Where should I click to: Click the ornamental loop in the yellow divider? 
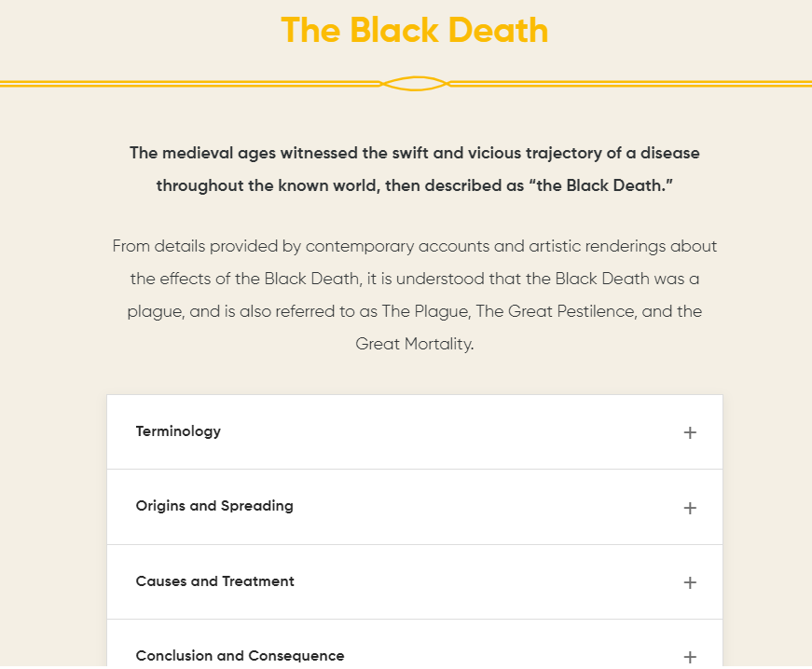[x=414, y=83]
